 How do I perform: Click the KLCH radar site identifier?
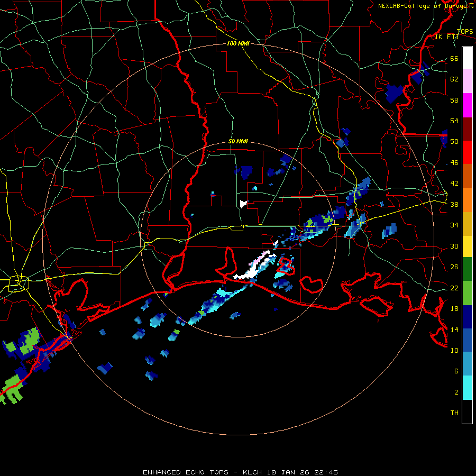click(x=252, y=472)
